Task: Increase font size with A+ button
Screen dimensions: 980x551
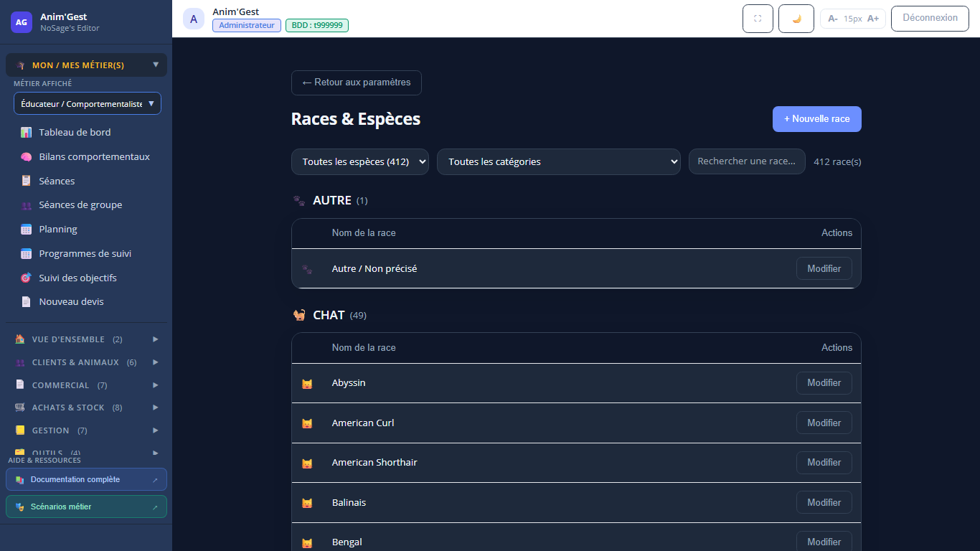Action: coord(873,19)
